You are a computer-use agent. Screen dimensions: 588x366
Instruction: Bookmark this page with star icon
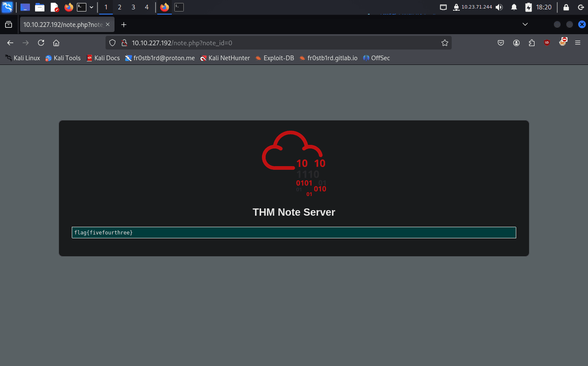tap(444, 43)
